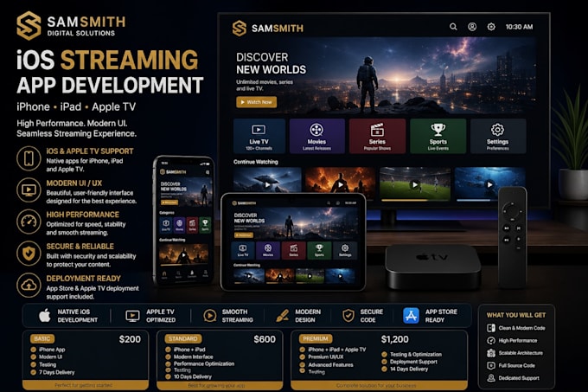
Task: Click the check next to Premium UI/UX
Action: pyautogui.click(x=303, y=357)
